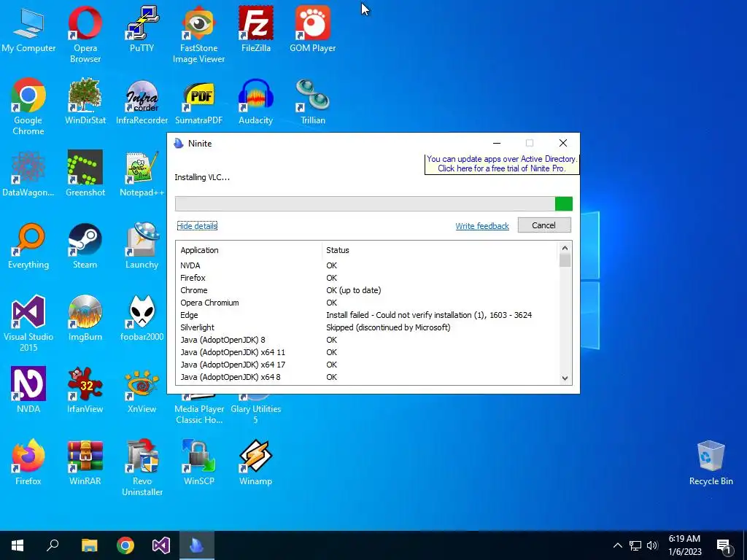Select the Launchy desktop icon
The width and height of the screenshot is (747, 560).
tap(142, 246)
